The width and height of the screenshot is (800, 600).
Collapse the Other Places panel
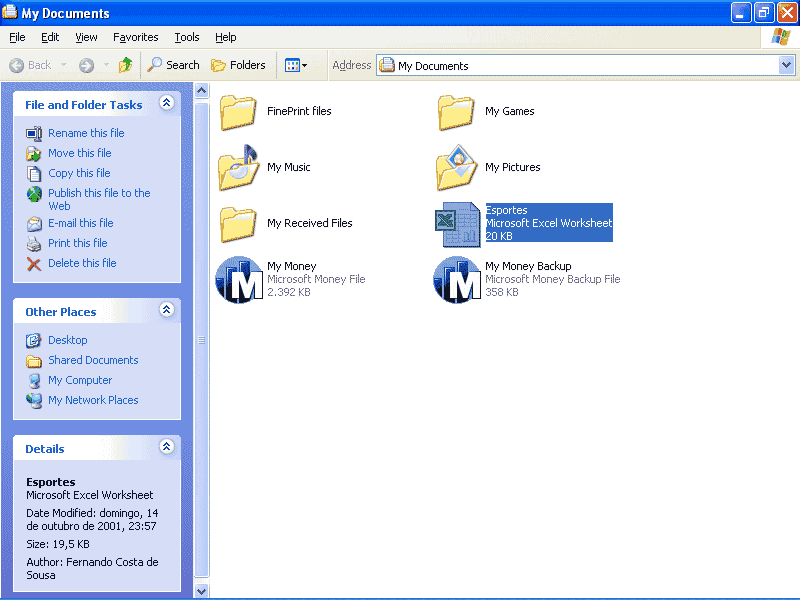167,311
